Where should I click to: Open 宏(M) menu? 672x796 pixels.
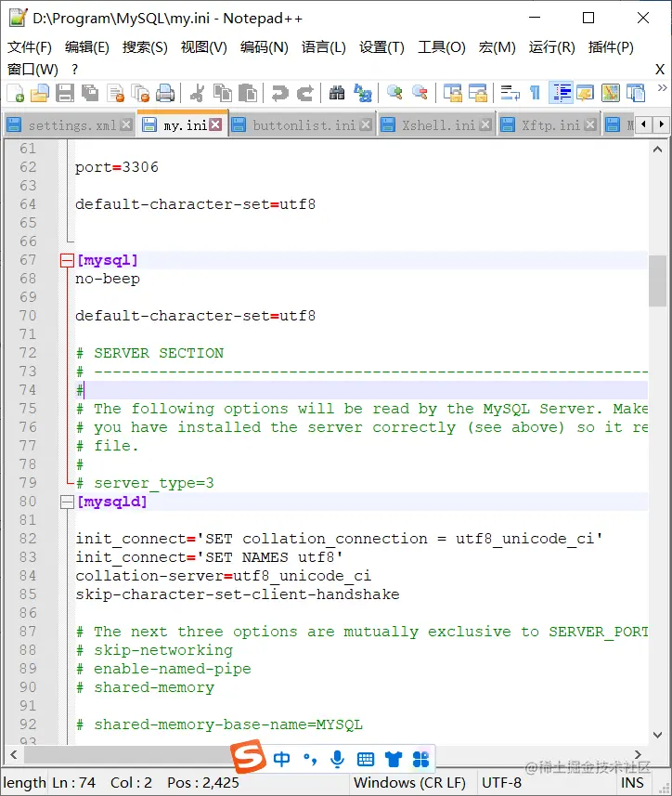click(497, 47)
